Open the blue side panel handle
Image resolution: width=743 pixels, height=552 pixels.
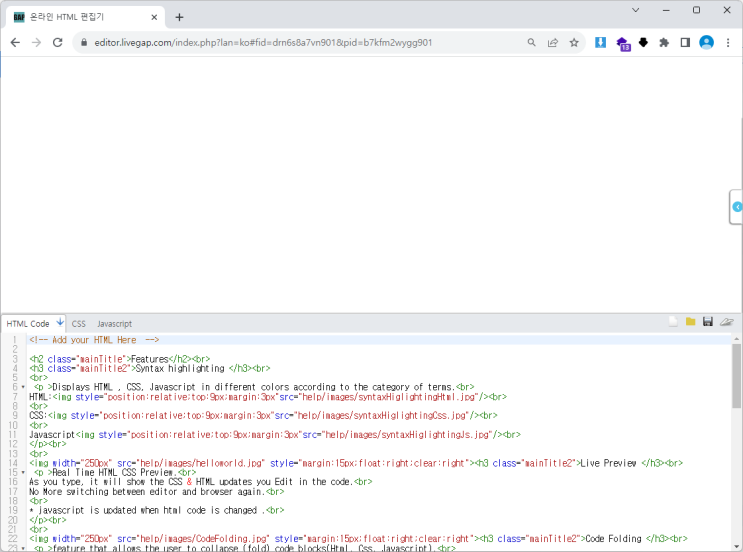click(x=737, y=207)
